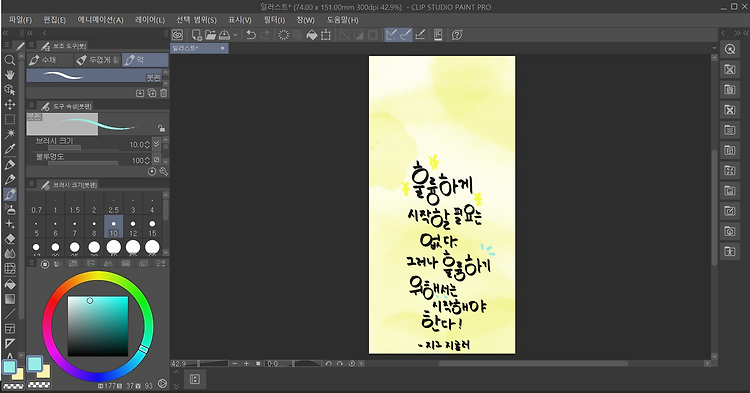Toggle opacity dynamics button
The height and width of the screenshot is (393, 750).
[156, 160]
